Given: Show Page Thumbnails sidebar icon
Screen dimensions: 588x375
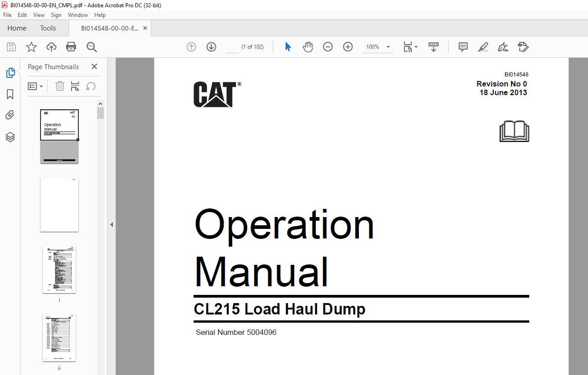Looking at the screenshot, I should (10, 73).
